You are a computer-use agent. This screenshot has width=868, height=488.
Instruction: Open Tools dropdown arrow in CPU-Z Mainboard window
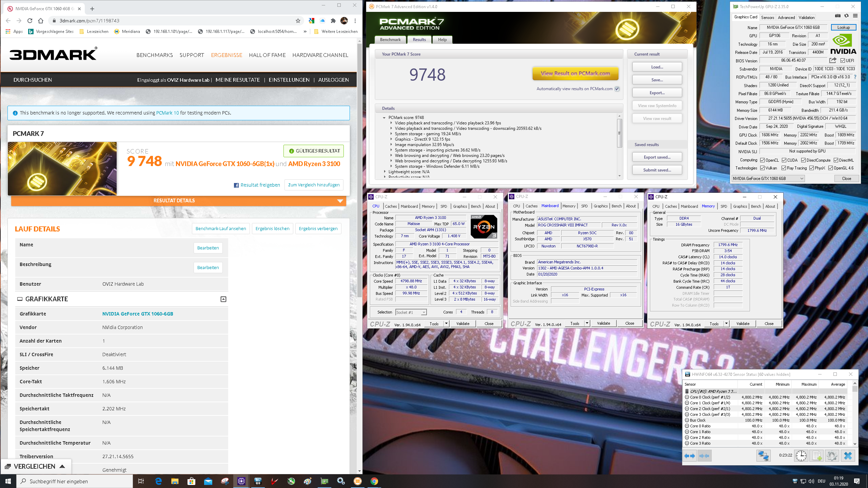[587, 323]
